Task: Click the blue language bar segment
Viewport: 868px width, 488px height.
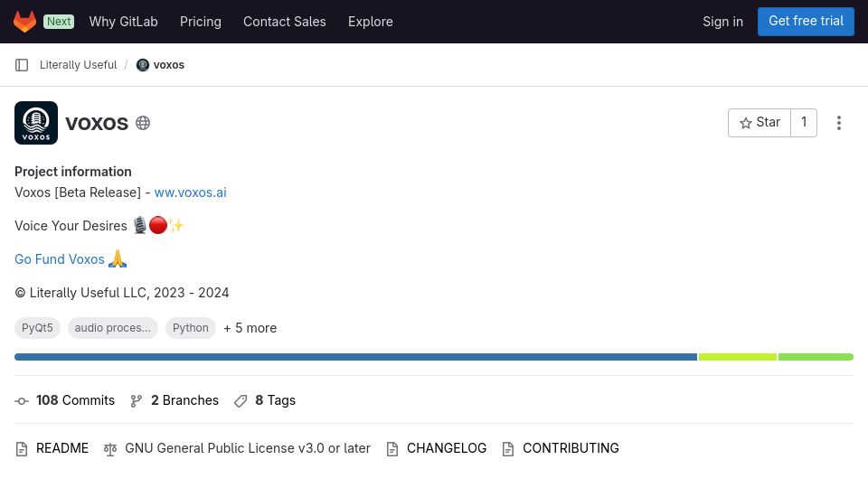Action: (355, 357)
